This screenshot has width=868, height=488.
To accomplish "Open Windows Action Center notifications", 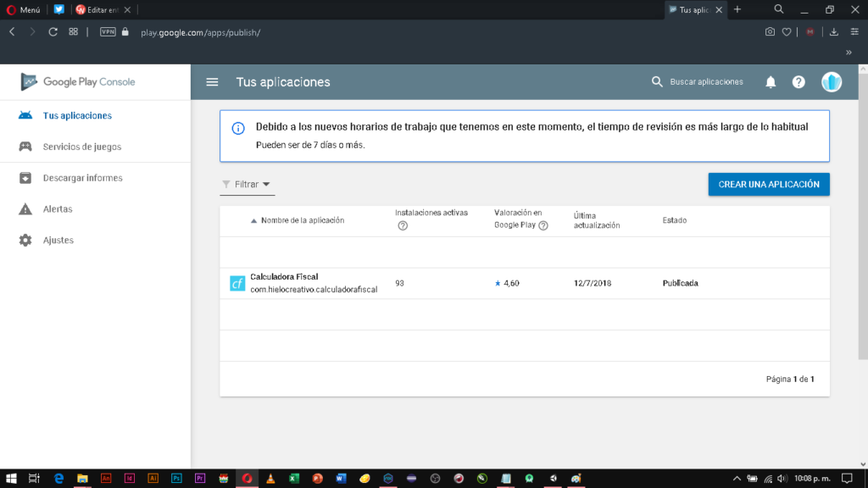I will pyautogui.click(x=847, y=479).
